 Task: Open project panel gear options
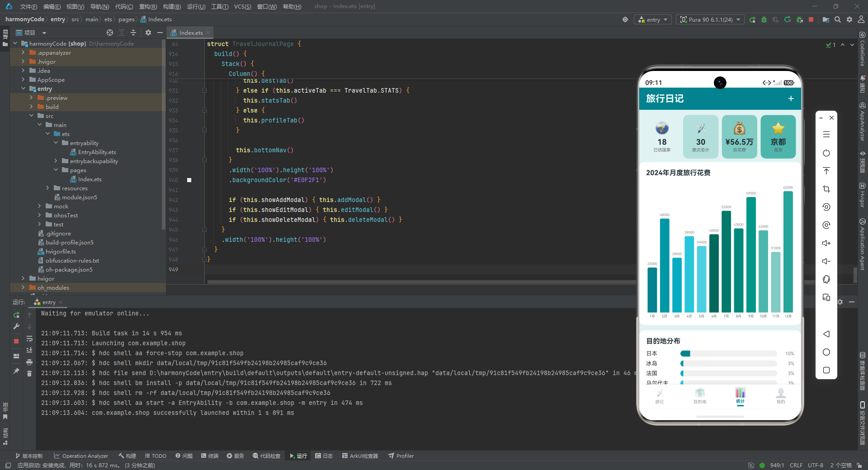[x=148, y=33]
